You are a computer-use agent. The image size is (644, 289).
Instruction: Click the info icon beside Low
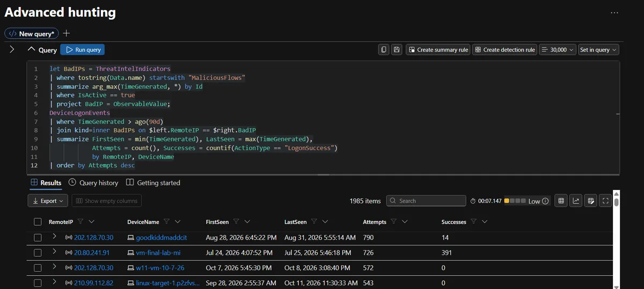point(546,201)
